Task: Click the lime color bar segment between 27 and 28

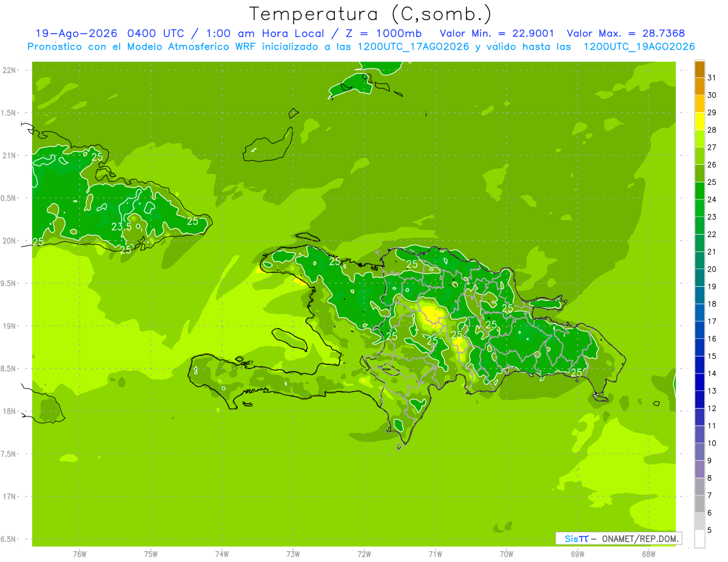Action: coord(699,139)
